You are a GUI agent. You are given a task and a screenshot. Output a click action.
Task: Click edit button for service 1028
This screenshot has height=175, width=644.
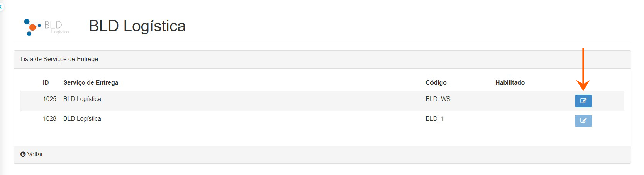(583, 121)
